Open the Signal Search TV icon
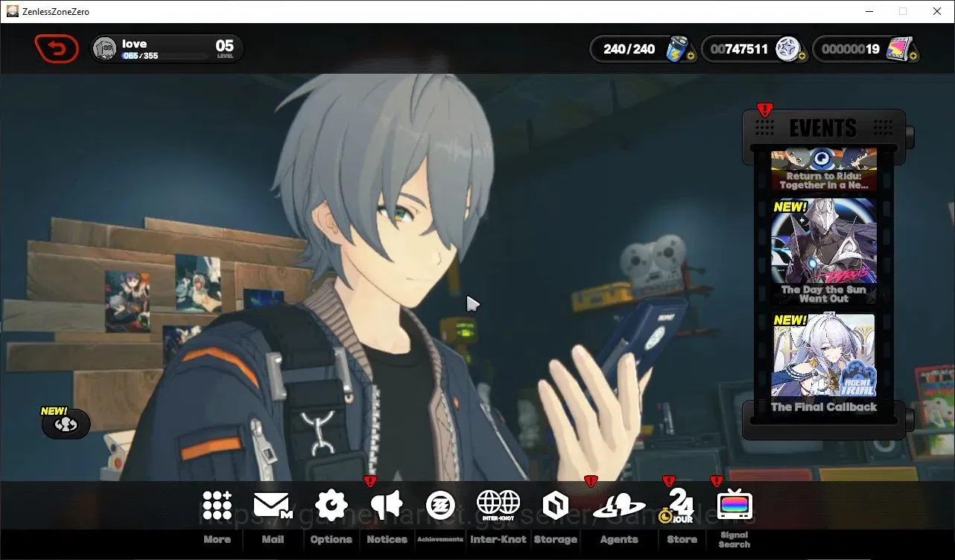The height and width of the screenshot is (560, 955). (x=735, y=506)
